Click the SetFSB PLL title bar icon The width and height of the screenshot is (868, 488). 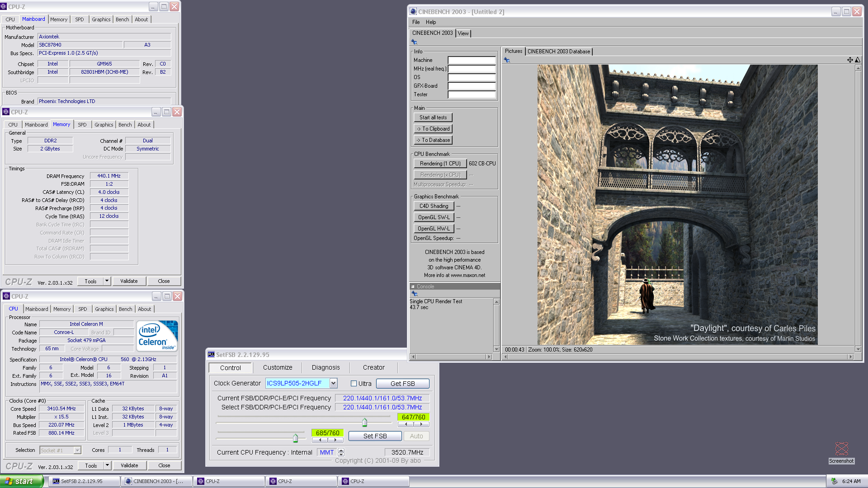coord(211,355)
